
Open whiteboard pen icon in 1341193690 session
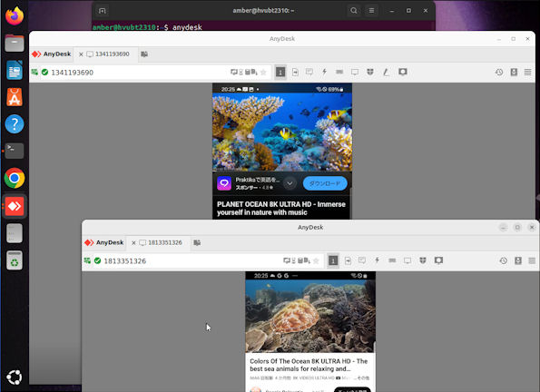[x=386, y=72]
